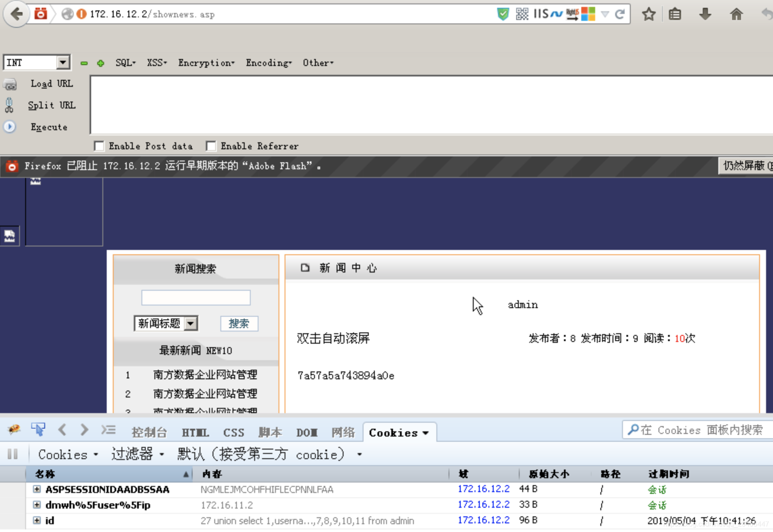
Task: Open second 南方数据企业网站管理 news link
Action: 205,394
